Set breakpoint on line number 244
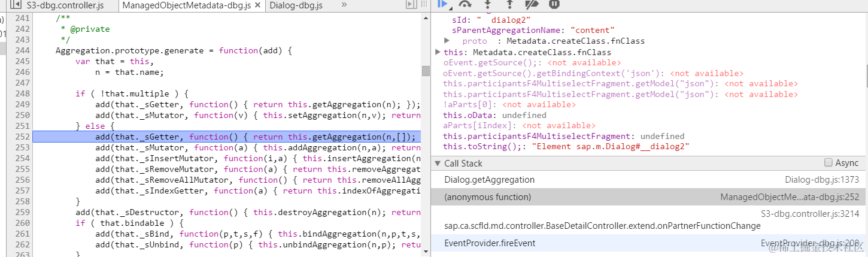The image size is (868, 257). tap(22, 51)
